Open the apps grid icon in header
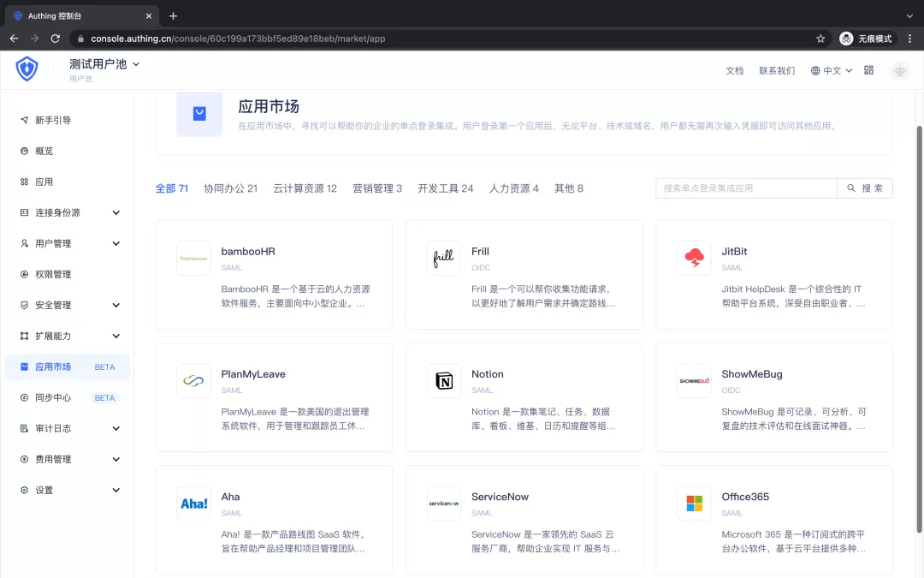 (868, 70)
